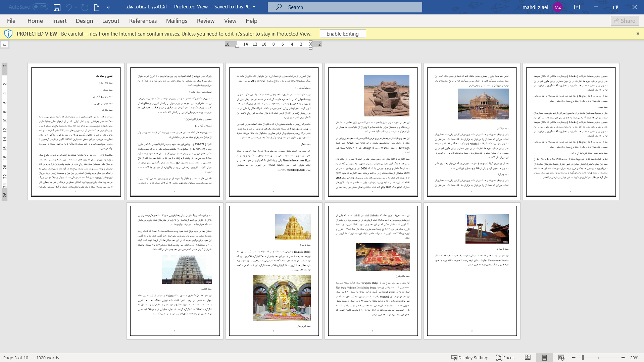This screenshot has height=362, width=644.
Task: Select the View tab
Action: tap(230, 21)
